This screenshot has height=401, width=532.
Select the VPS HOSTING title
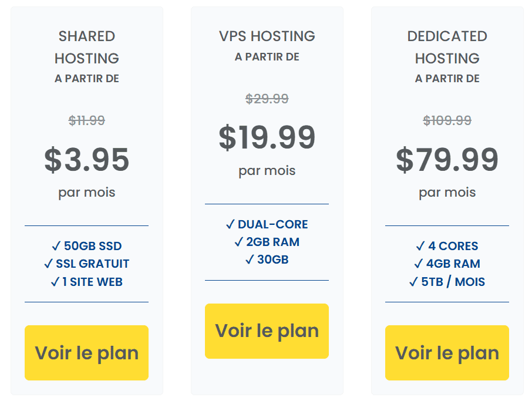tap(267, 36)
